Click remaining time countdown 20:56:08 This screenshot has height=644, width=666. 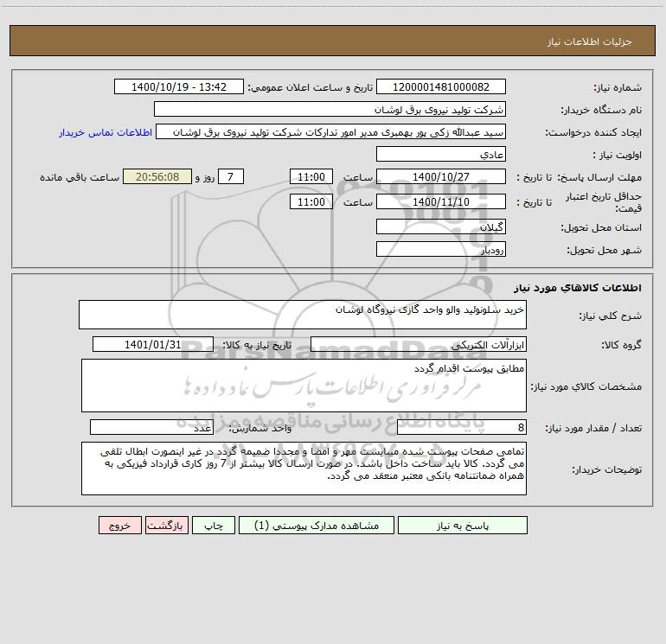pos(157,176)
